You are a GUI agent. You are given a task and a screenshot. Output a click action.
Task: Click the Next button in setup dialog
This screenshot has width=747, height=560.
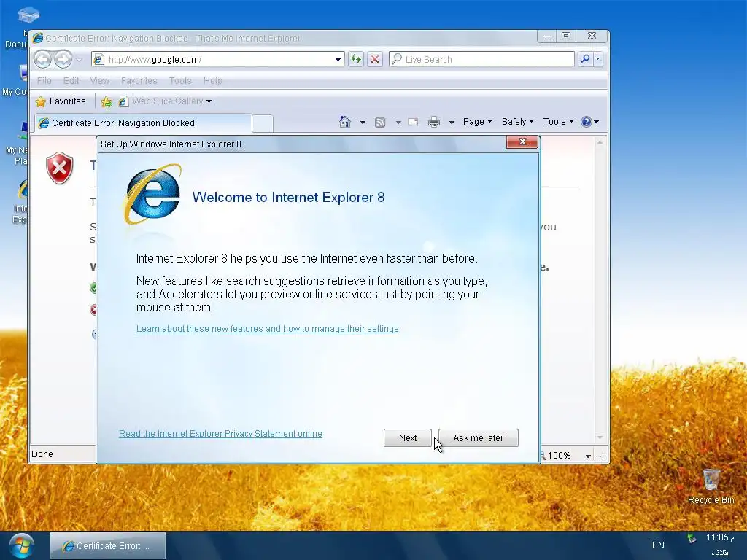(407, 437)
